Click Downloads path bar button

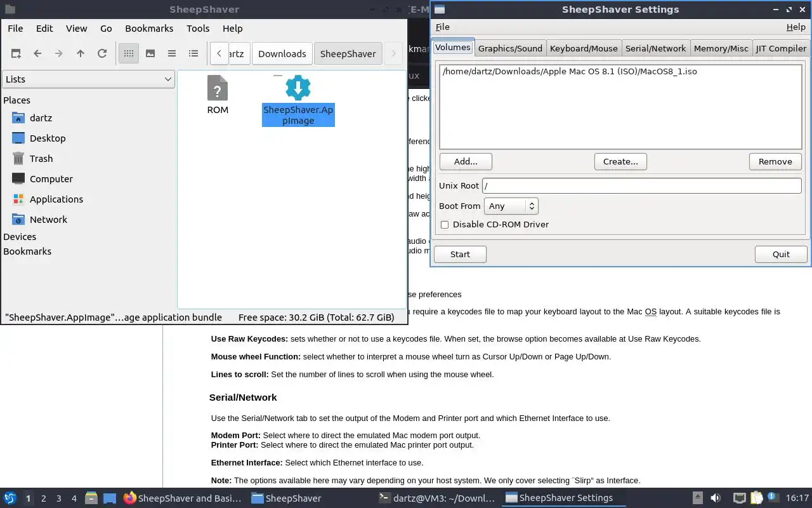coord(282,53)
